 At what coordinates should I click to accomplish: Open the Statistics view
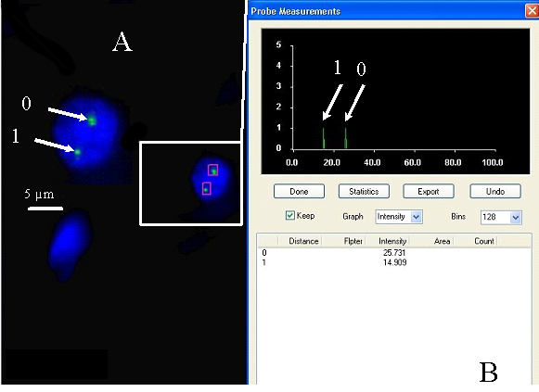pyautogui.click(x=364, y=191)
